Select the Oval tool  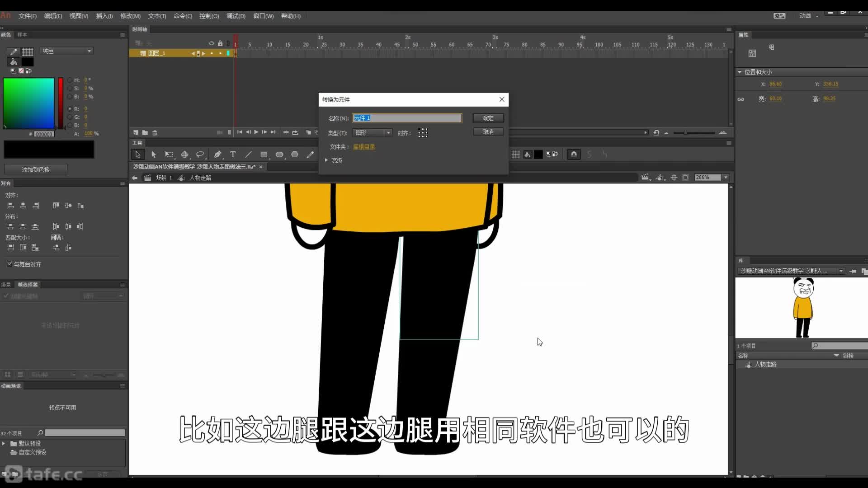point(279,155)
